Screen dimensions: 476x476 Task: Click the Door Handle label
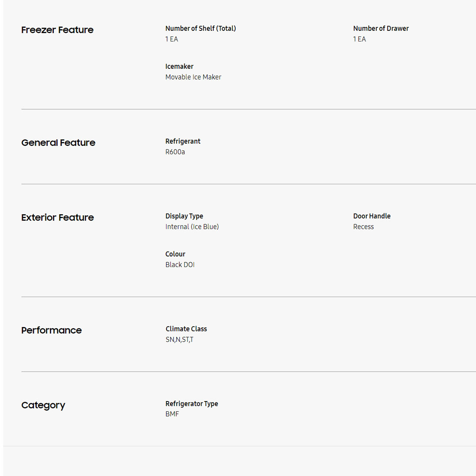[372, 216]
